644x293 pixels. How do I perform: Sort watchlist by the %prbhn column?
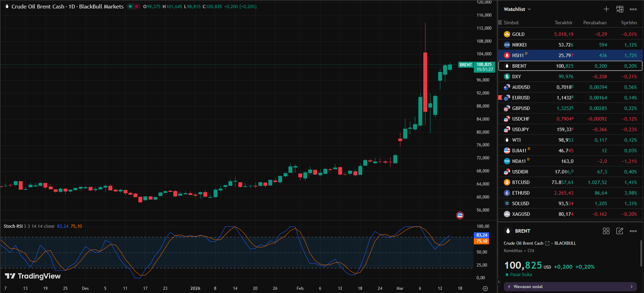pyautogui.click(x=629, y=23)
